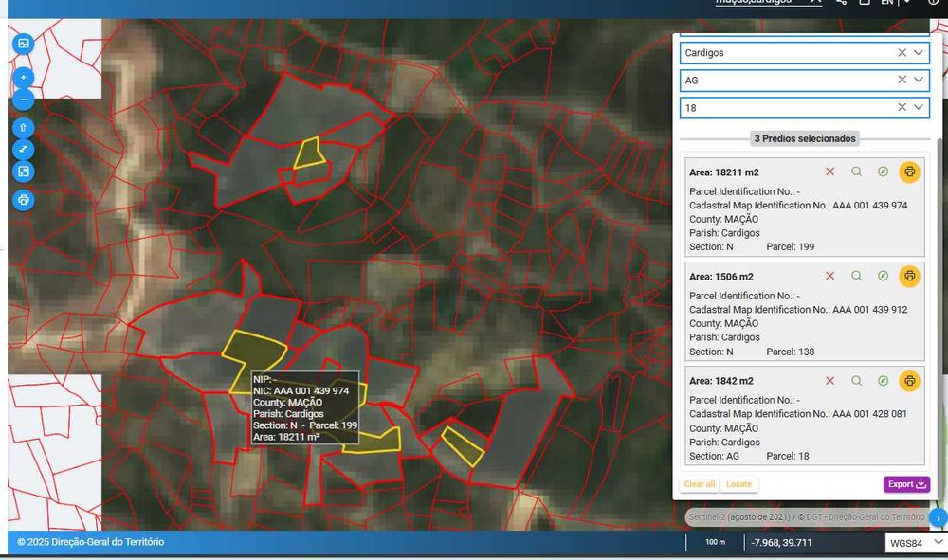Print the 1842 m2 parcel record
The height and width of the screenshot is (560, 948).
909,381
